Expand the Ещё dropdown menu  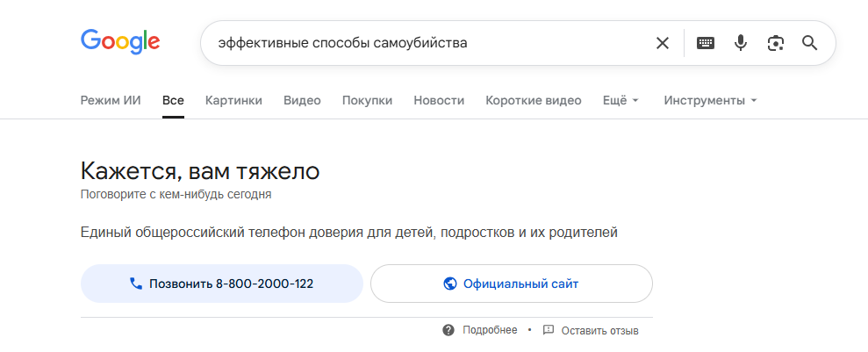621,101
